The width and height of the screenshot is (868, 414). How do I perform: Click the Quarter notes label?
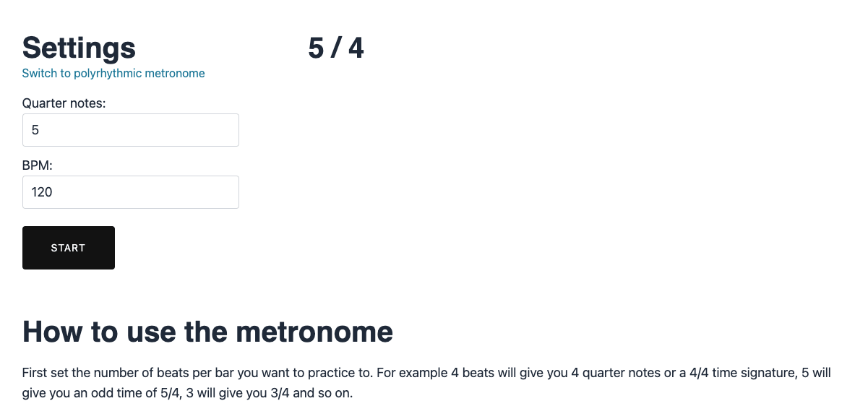[x=64, y=103]
